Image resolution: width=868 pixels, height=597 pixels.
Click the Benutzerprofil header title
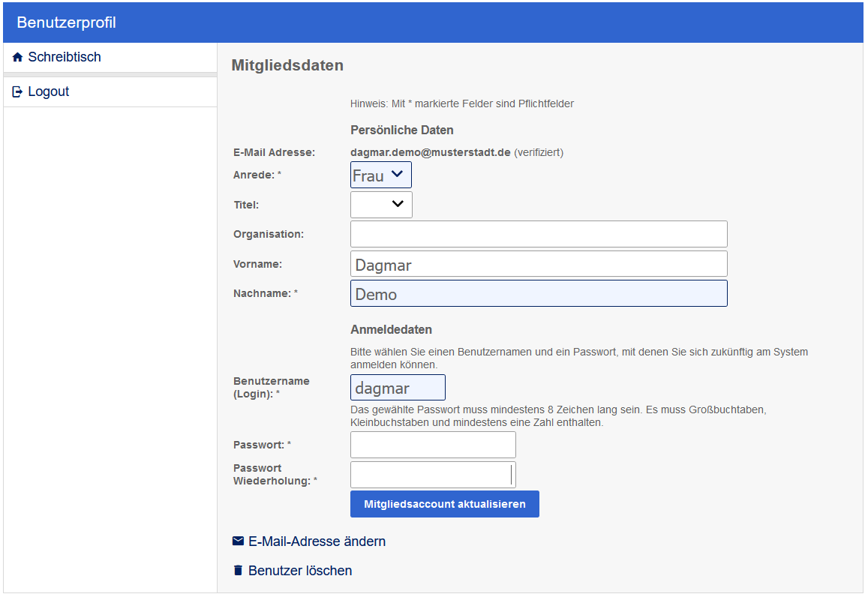pos(66,22)
